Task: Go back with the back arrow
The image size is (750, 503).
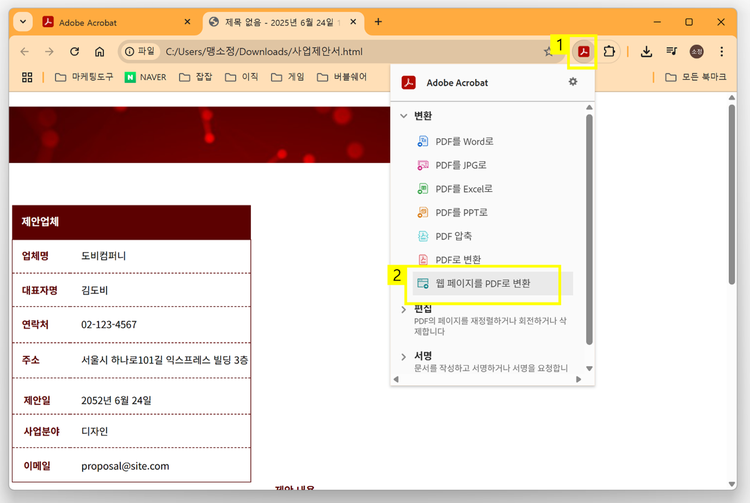Action: 25,52
